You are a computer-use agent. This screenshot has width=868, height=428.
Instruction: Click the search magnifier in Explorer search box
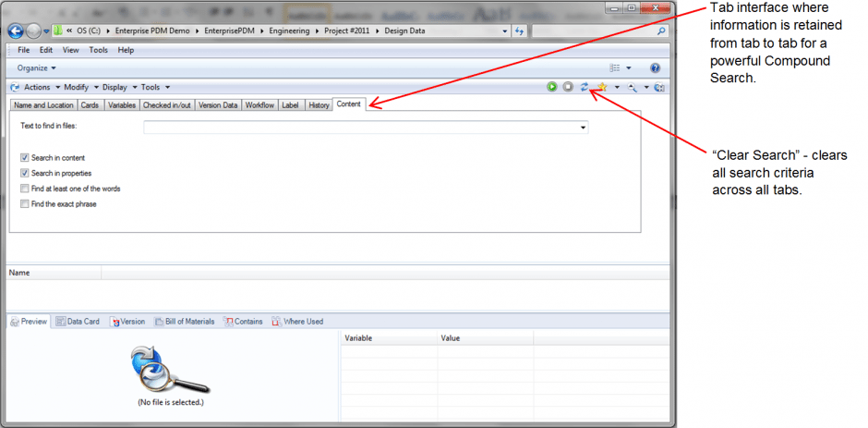[x=661, y=31]
